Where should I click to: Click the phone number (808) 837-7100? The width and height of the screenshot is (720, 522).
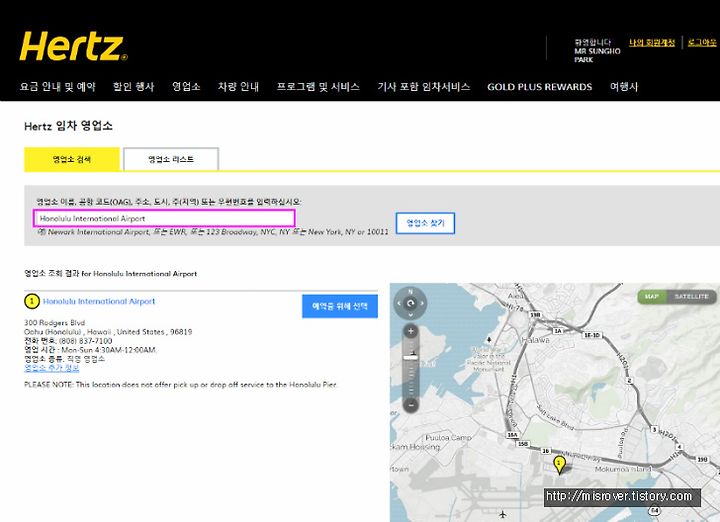(x=85, y=341)
